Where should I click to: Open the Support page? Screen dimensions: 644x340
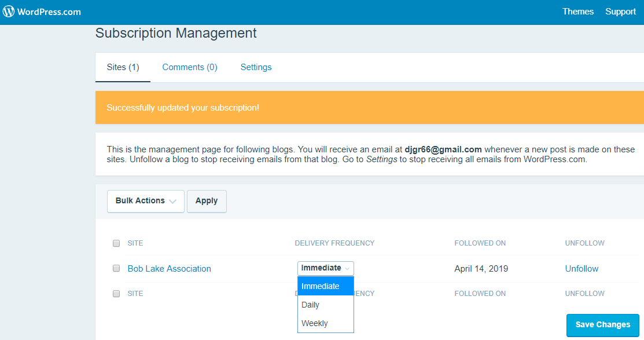click(x=620, y=12)
